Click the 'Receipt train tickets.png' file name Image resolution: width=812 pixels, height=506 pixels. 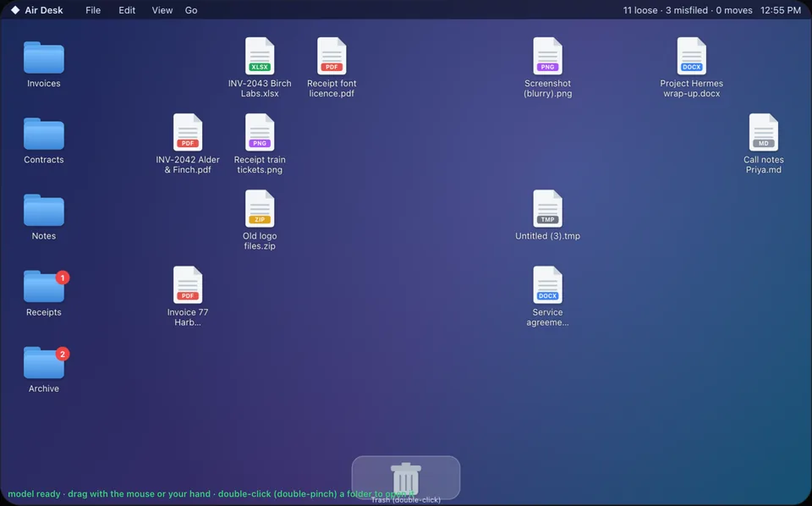pos(260,165)
